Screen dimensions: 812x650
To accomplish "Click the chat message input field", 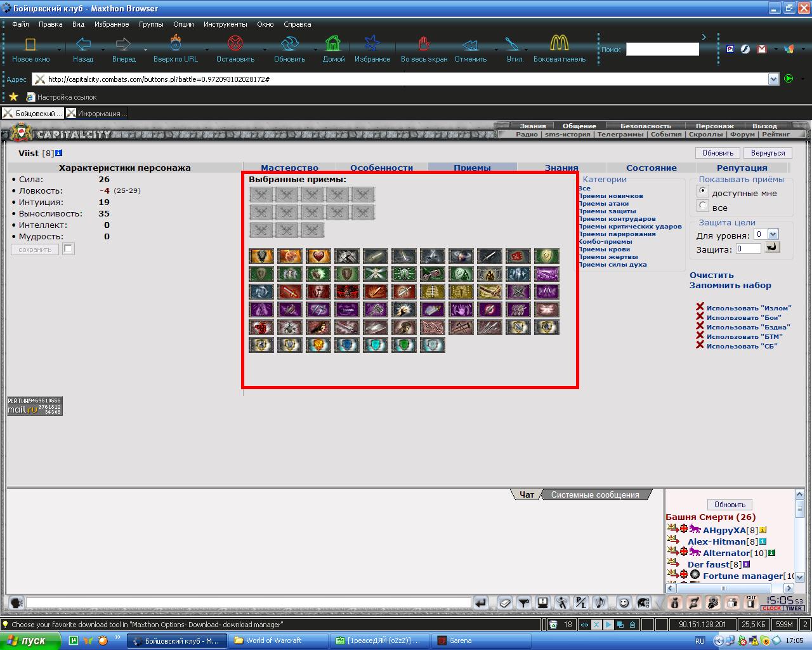I will point(249,602).
